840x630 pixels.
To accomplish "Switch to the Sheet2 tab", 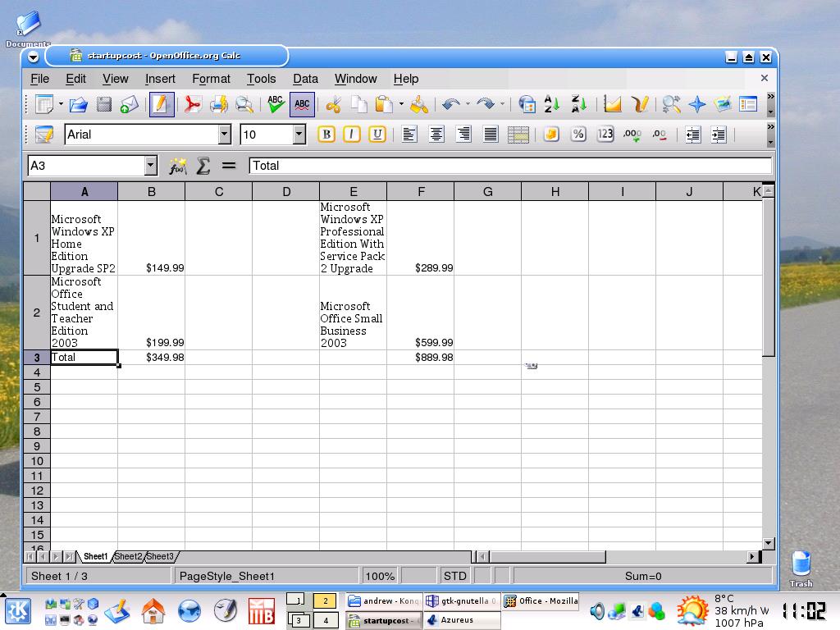I will tap(128, 556).
